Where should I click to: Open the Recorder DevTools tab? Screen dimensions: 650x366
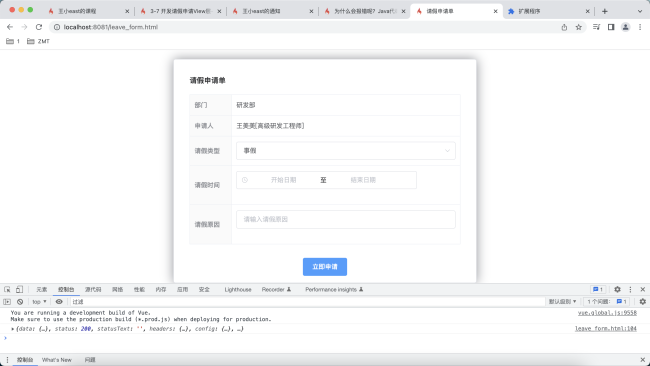pos(276,289)
